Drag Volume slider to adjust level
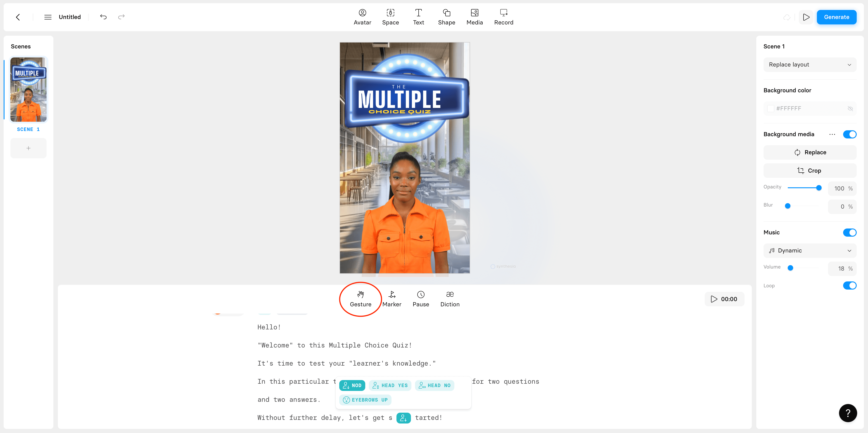This screenshot has height=433, width=868. click(790, 269)
